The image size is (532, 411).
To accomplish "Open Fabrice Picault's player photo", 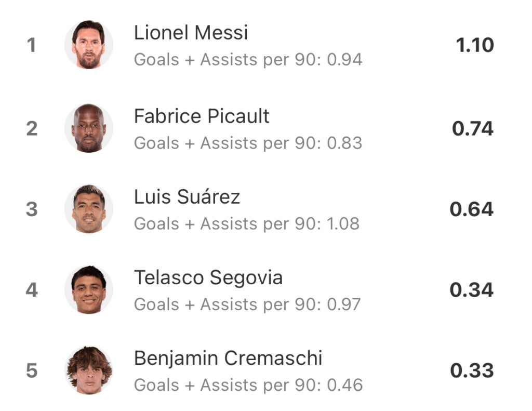I will 89,128.
